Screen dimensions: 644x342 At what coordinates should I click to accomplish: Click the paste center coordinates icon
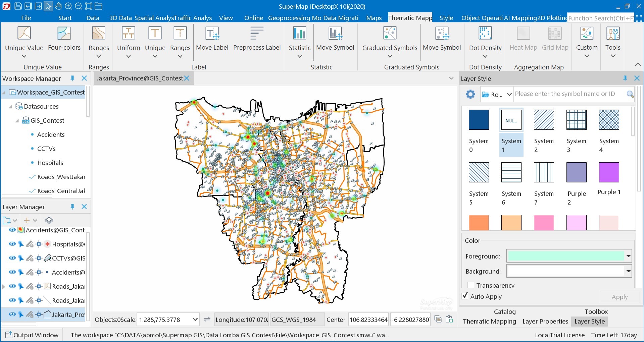click(x=449, y=319)
